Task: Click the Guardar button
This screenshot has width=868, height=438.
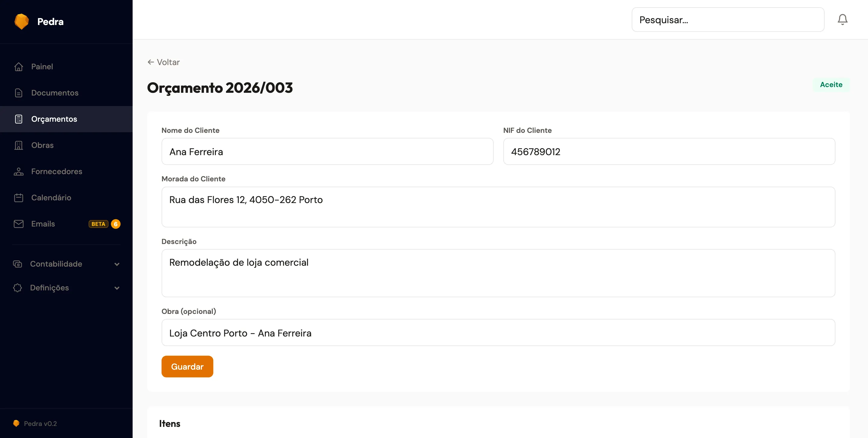Action: 187,367
